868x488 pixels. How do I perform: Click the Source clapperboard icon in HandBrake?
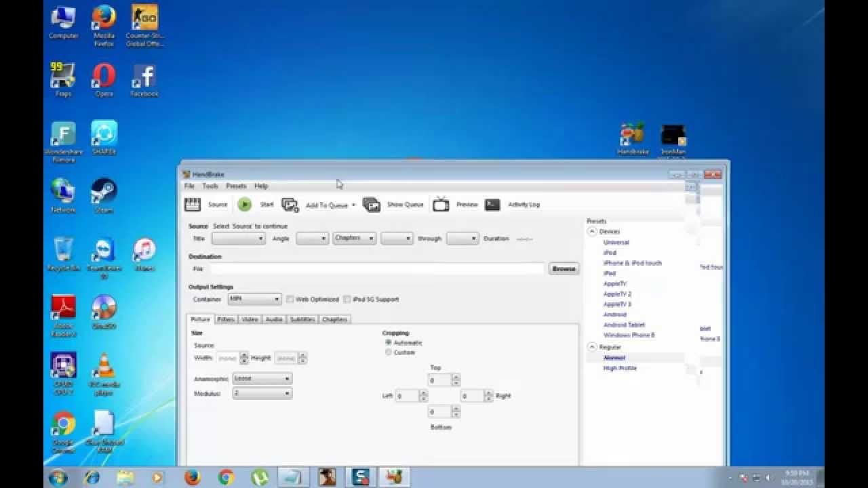coord(193,204)
